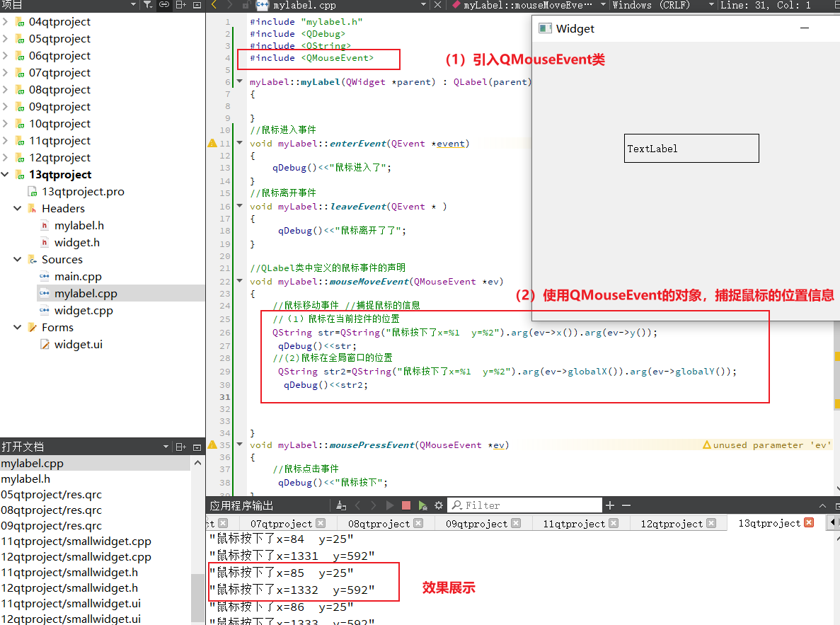840x625 pixels.
Task: Collapse the sidebar with close-pane icon
Action: [x=197, y=5]
